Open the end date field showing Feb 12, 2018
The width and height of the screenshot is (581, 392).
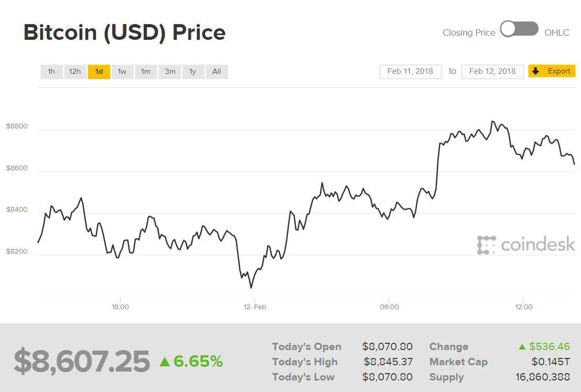(492, 71)
